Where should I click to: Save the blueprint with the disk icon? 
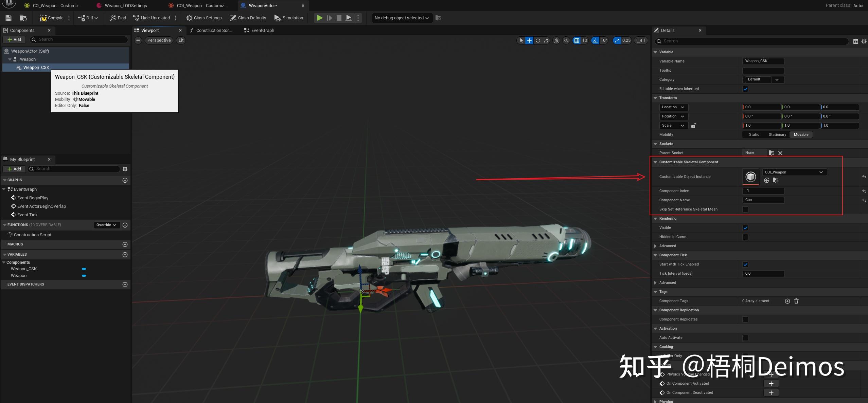coord(8,18)
